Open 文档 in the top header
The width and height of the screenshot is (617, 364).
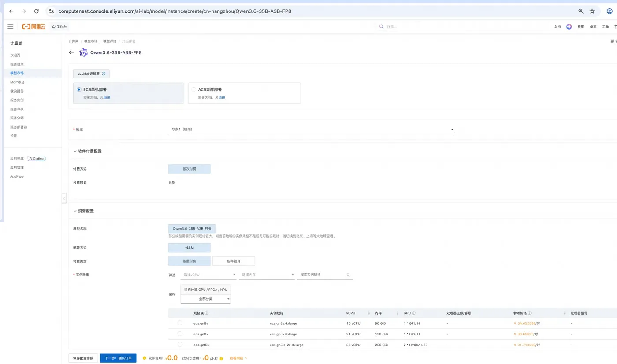click(558, 27)
